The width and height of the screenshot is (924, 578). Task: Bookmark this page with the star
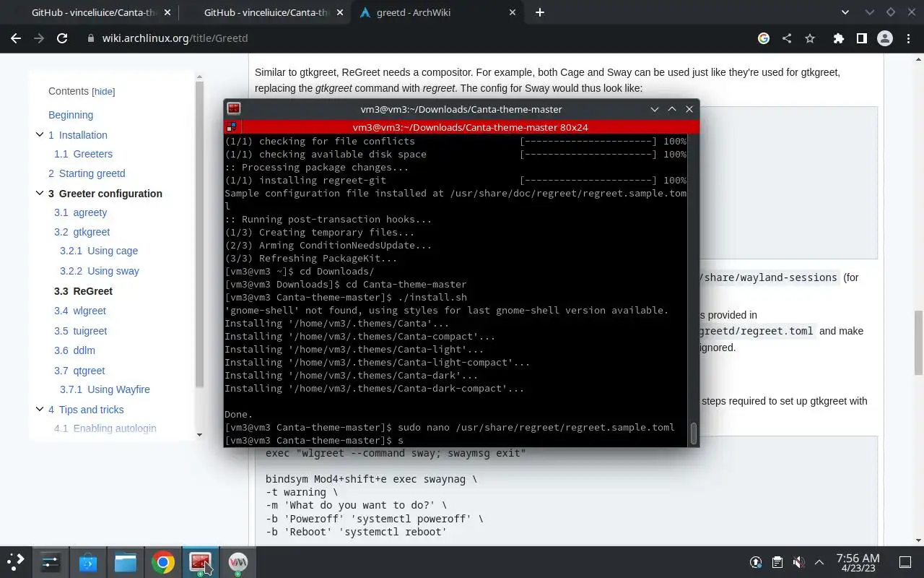coord(810,38)
